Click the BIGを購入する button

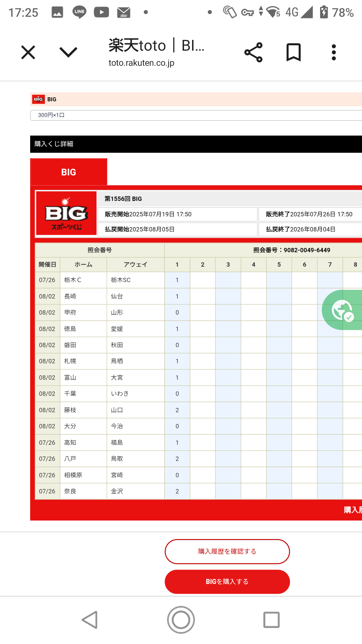pos(227,582)
